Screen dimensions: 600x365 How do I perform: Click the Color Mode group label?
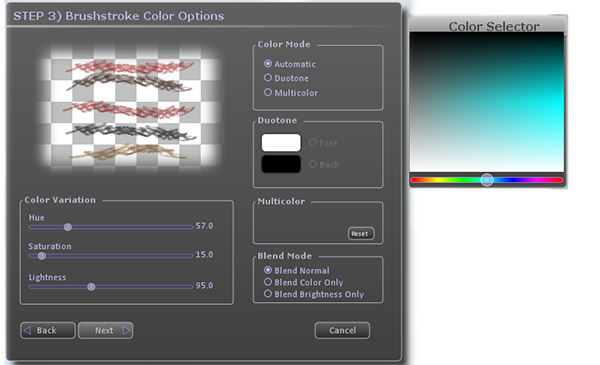point(284,44)
